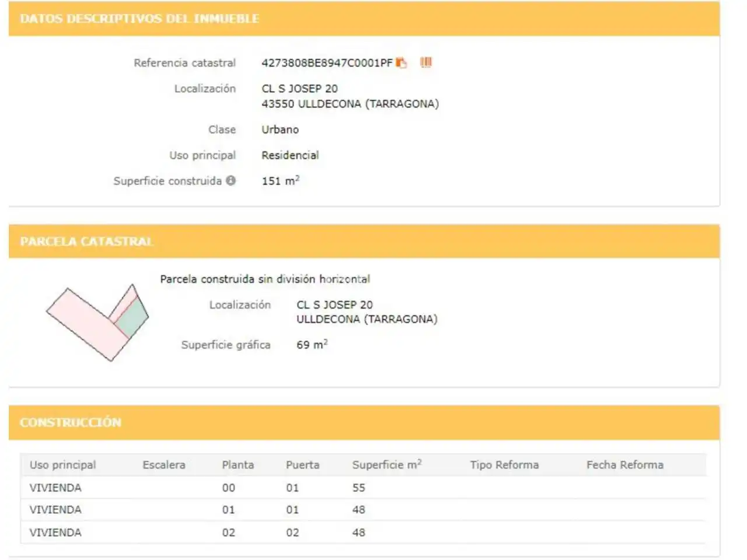Screen dimensions: 747x560
Task: Click the Superficie gráfica label
Action: [226, 345]
